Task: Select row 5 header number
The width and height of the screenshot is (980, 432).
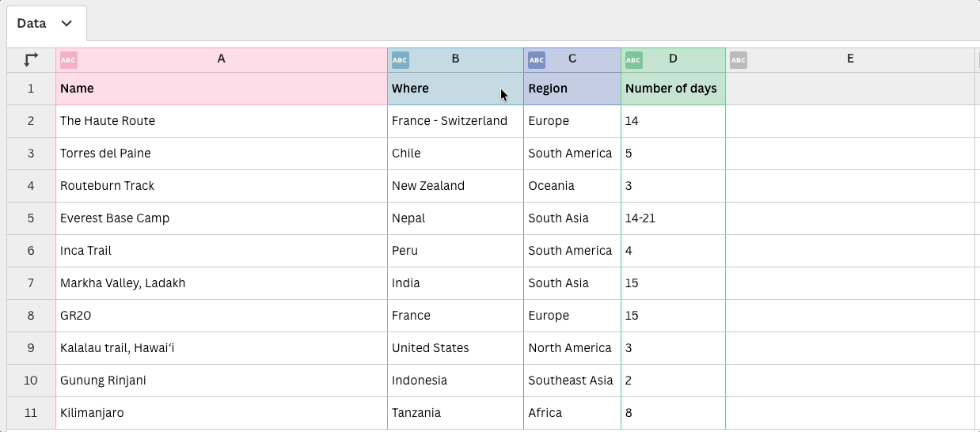Action: click(x=31, y=218)
